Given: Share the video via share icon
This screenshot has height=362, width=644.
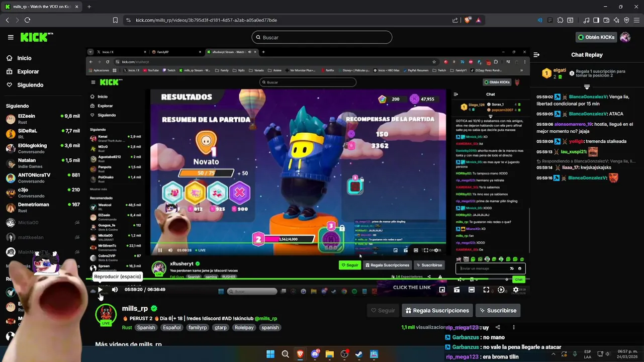Looking at the screenshot, I should pos(498,327).
